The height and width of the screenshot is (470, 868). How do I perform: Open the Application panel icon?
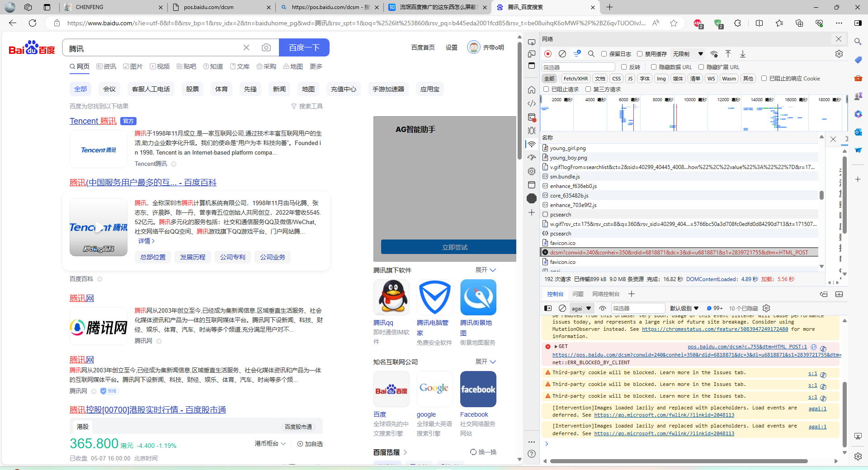tap(532, 185)
